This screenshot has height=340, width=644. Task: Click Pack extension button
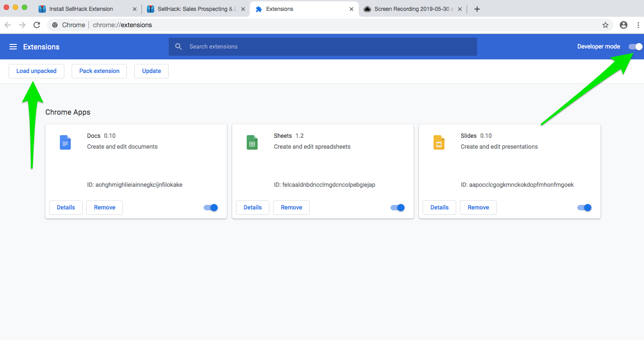coord(99,71)
